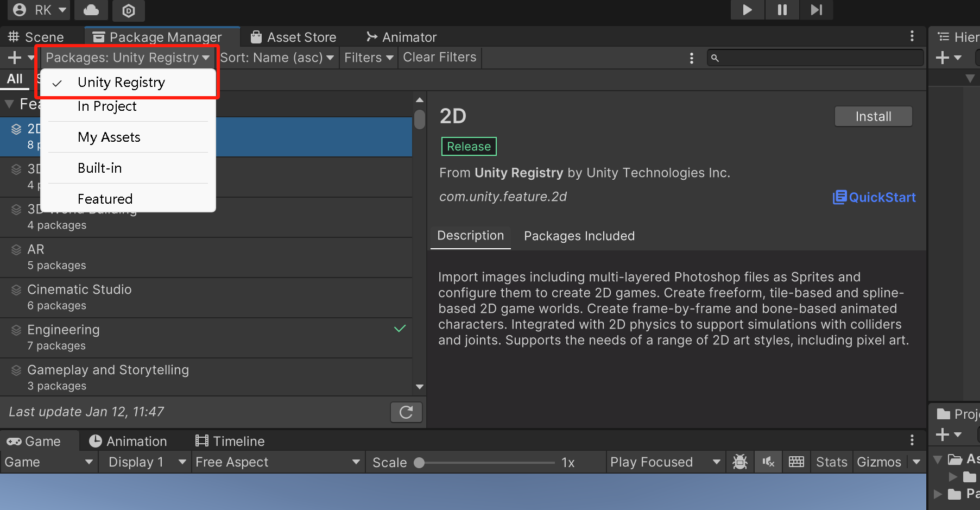
Task: Switch to the Packages Included tab
Action: point(579,236)
